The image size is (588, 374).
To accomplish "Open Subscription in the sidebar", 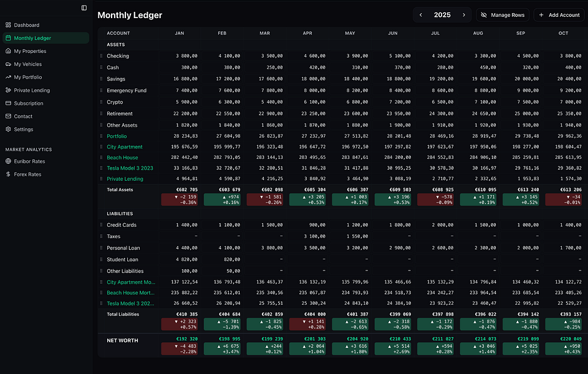I will coord(46,103).
